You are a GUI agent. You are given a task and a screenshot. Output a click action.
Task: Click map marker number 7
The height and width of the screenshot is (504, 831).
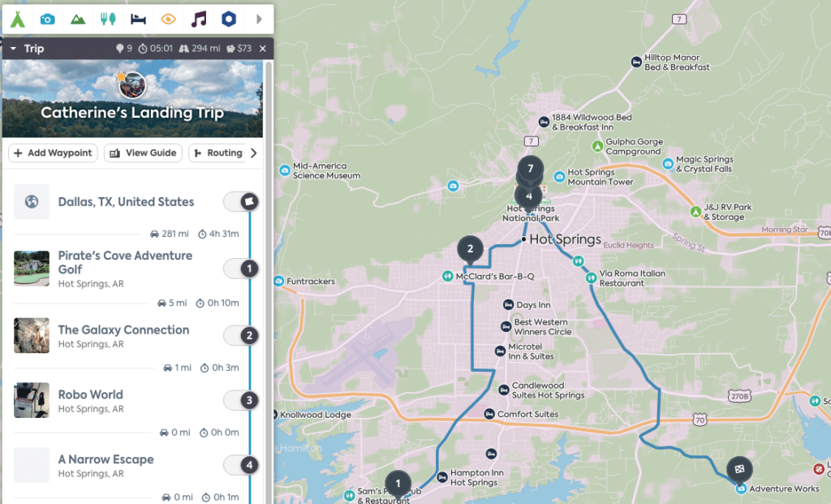(x=531, y=169)
